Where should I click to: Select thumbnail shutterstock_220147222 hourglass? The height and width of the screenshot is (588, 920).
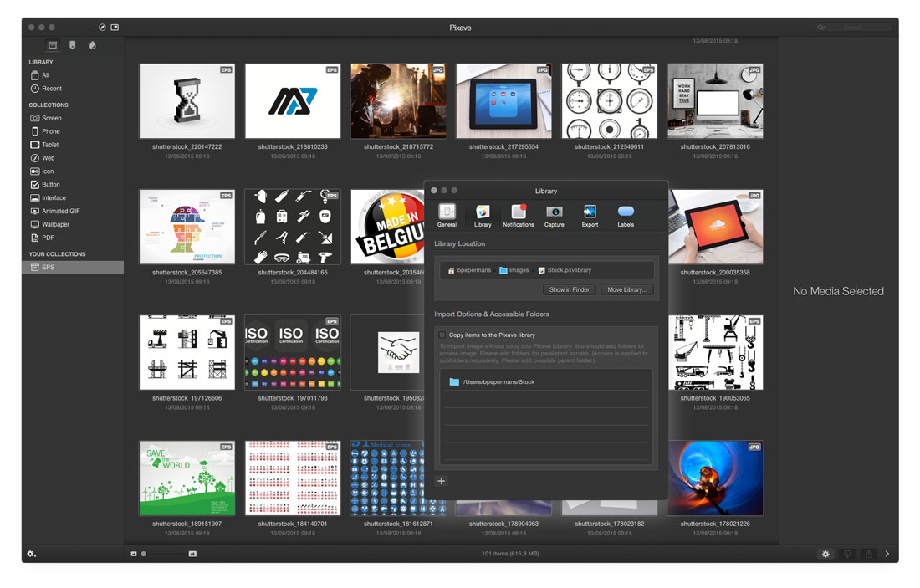tap(187, 101)
